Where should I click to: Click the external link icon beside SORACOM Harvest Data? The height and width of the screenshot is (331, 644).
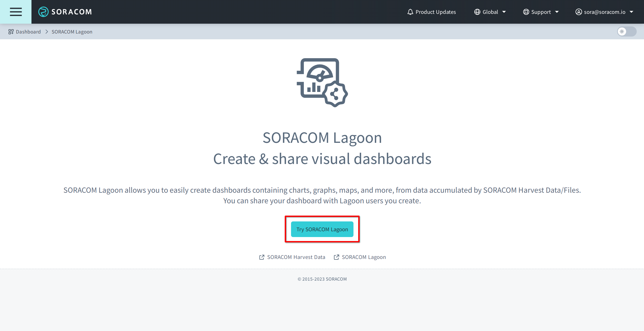coord(262,257)
